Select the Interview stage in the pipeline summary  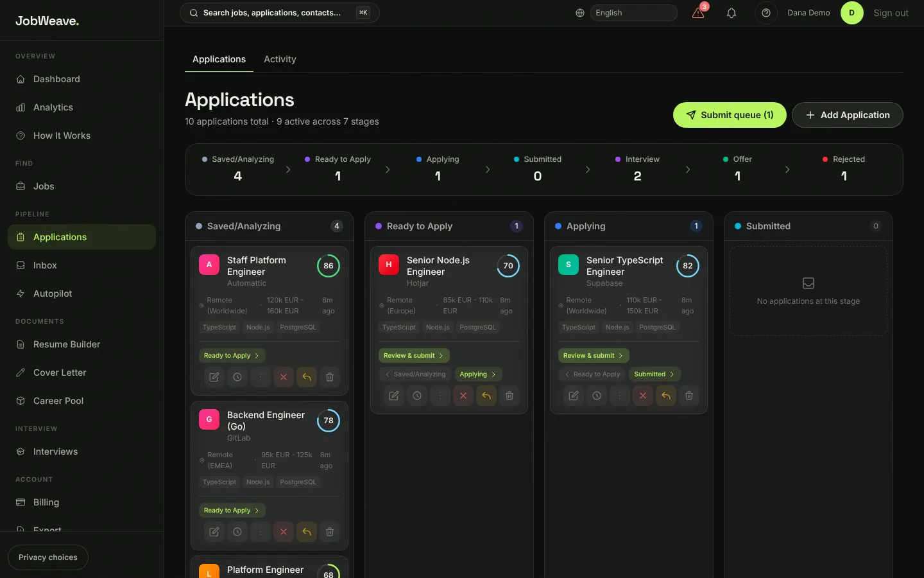[x=637, y=169]
